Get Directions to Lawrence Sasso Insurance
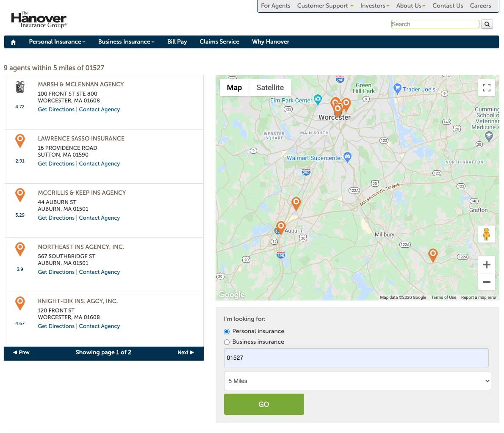The height and width of the screenshot is (433, 504). (56, 164)
